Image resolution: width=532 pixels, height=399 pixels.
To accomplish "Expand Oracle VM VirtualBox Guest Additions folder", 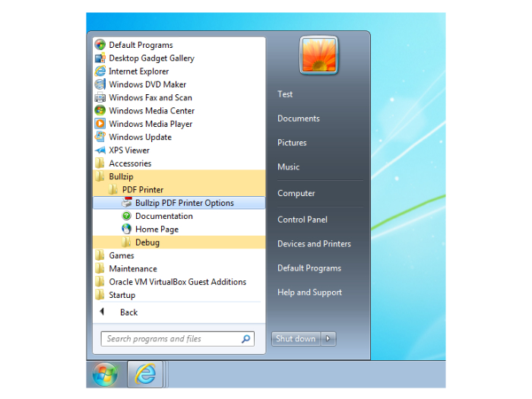I will coord(179,282).
